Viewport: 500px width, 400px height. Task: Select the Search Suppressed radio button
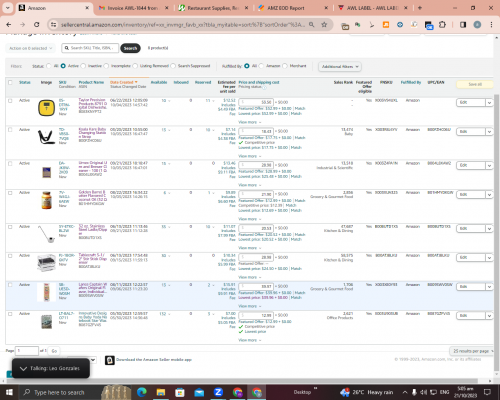[x=173, y=66]
